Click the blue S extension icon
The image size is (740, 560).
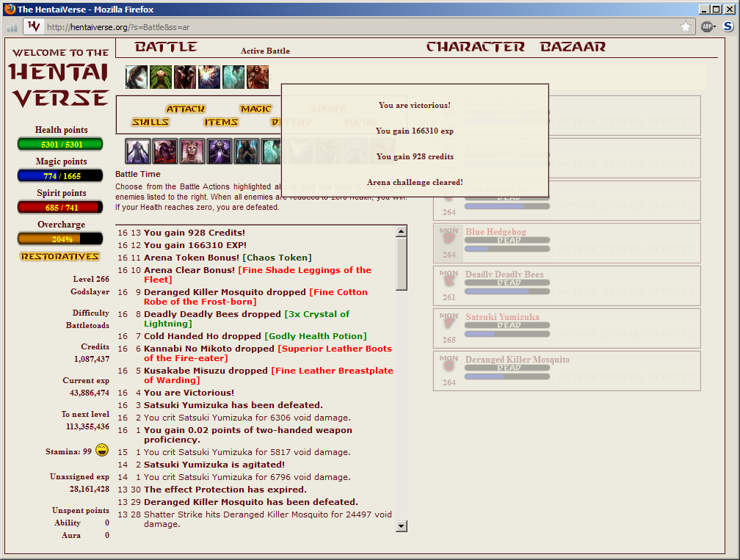point(729,27)
